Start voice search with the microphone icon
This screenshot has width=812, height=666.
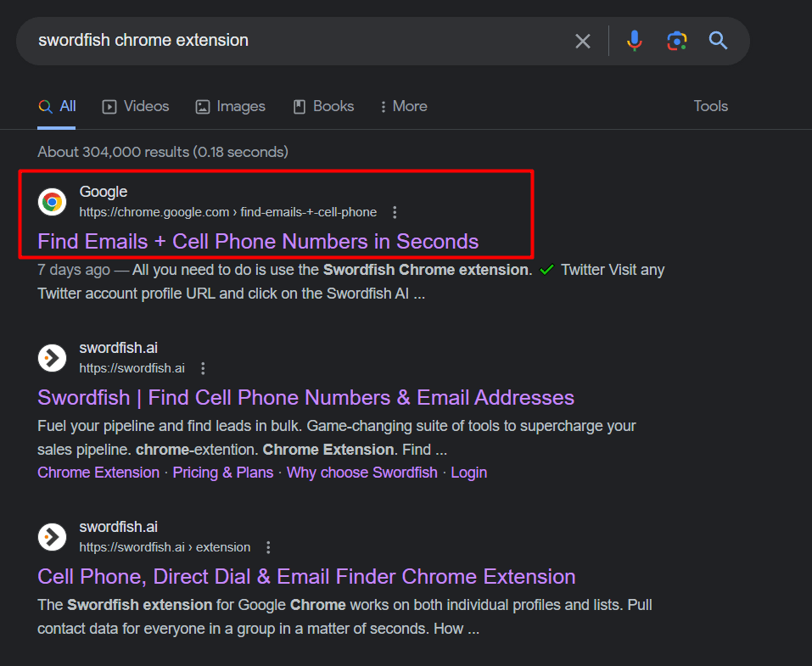(x=635, y=41)
